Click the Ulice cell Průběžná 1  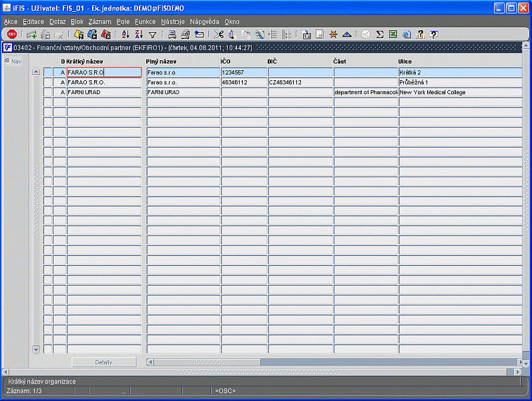(x=460, y=82)
